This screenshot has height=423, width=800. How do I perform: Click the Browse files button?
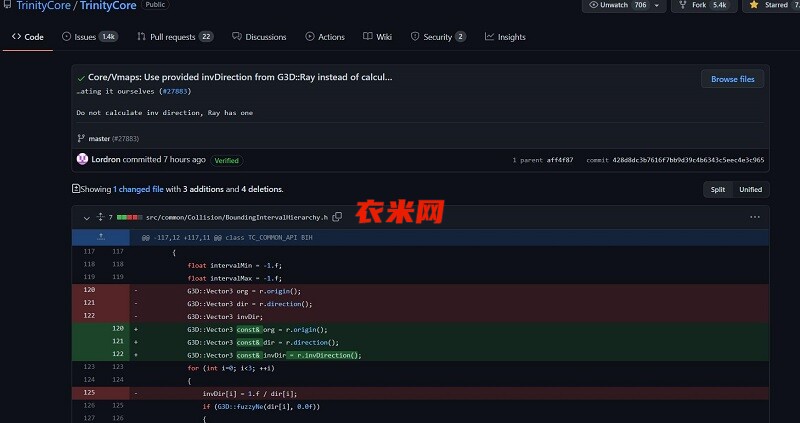coord(732,79)
